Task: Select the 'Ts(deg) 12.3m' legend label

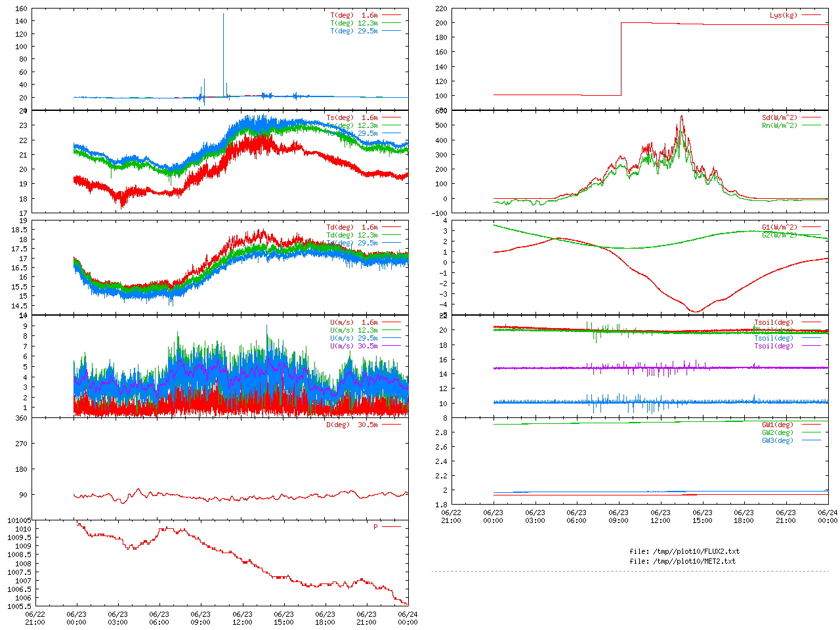Action: (x=352, y=126)
